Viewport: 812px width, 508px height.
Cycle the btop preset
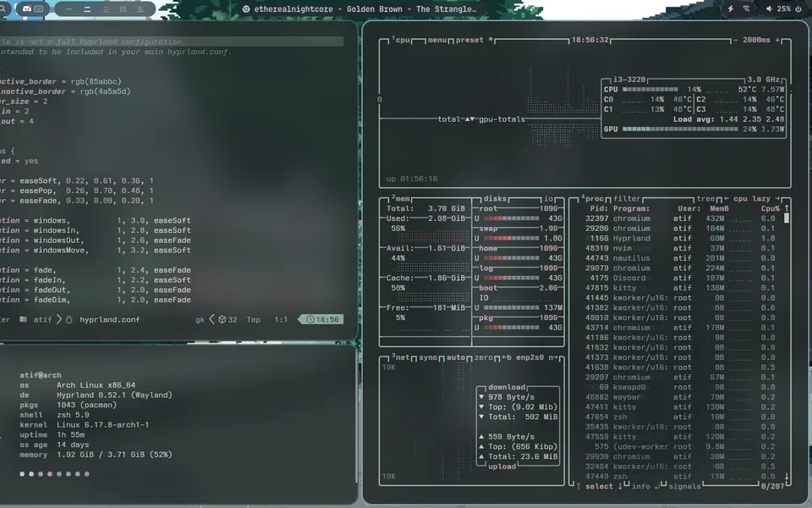pyautogui.click(x=469, y=40)
